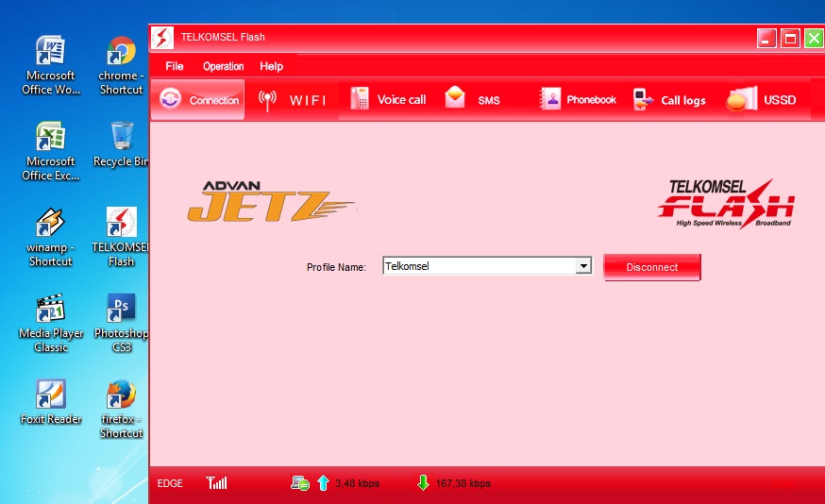The height and width of the screenshot is (504, 825).
Task: Click the 3,48 kbps upload rate
Action: click(x=357, y=483)
